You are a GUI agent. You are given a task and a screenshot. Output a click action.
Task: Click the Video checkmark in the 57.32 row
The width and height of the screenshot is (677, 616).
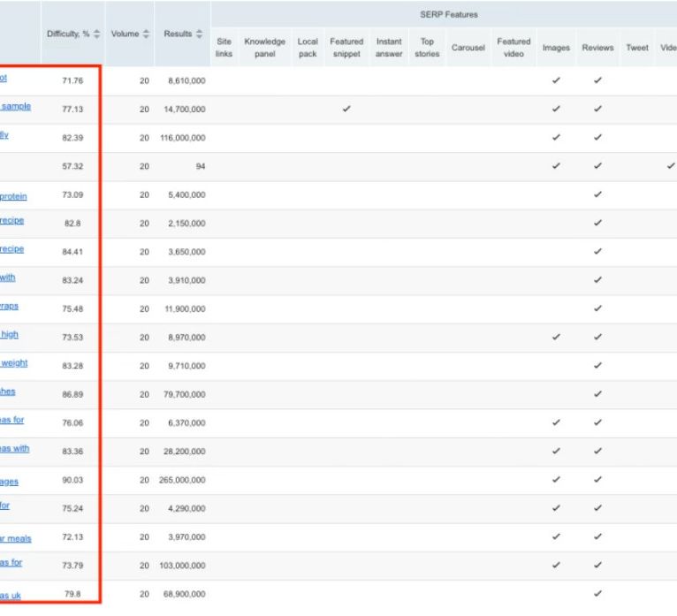click(671, 165)
